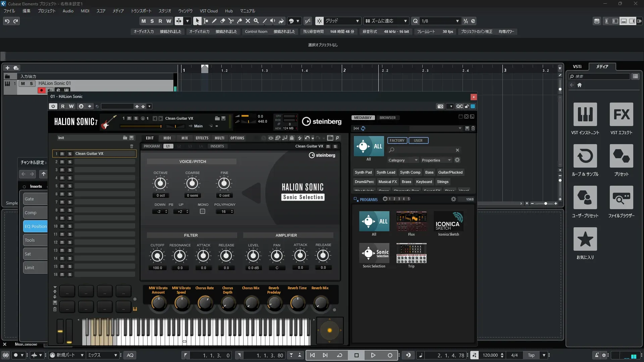Click the EQ Position insert button

tap(36, 226)
